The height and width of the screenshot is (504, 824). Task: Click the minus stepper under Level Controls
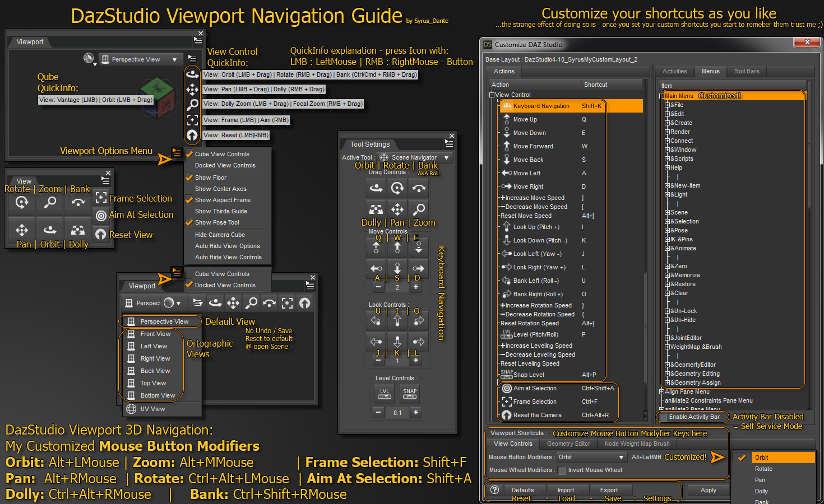click(378, 412)
